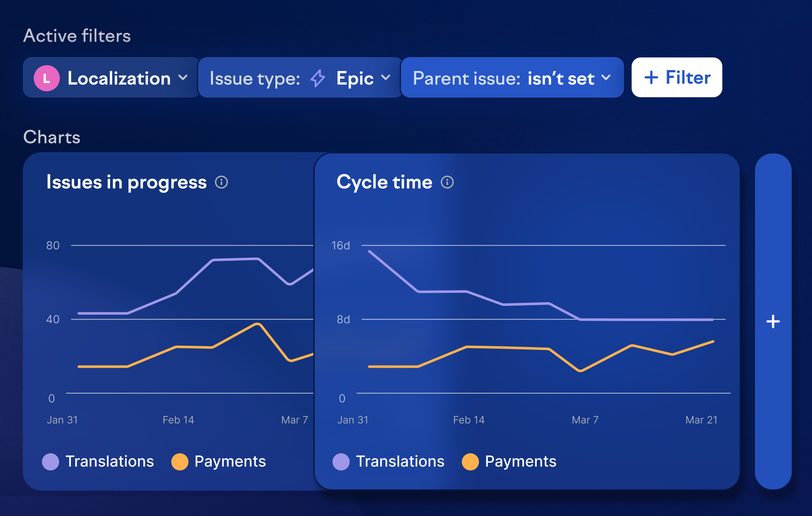Open info icon beside Cycle time
The height and width of the screenshot is (516, 812).
(x=447, y=182)
